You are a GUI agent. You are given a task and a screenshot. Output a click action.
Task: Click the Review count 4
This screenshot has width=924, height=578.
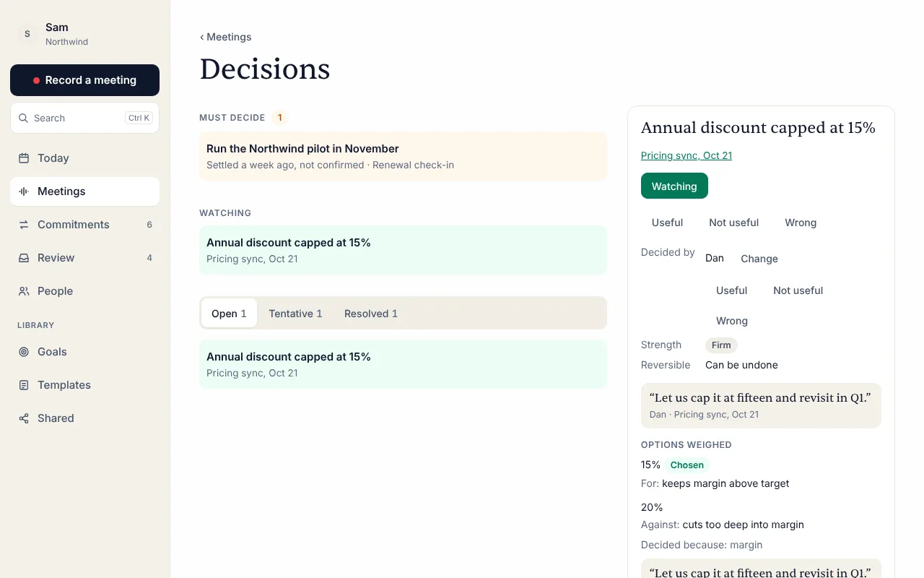pos(149,258)
